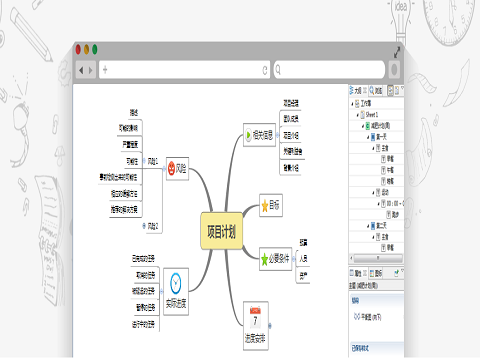Toggle the collapse dot left of 风险2
Screen dimensions: 480x360
pyautogui.click(x=144, y=226)
